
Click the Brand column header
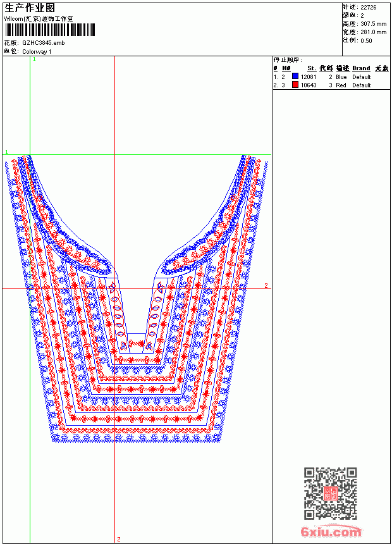coord(361,68)
